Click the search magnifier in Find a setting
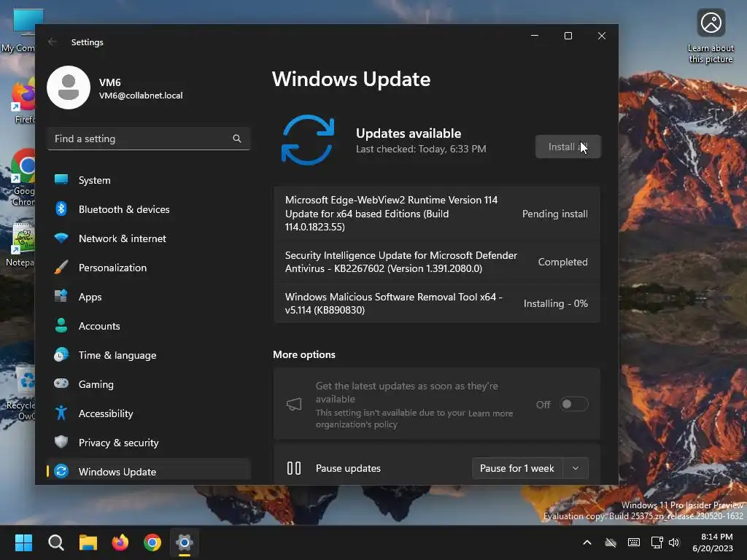Image resolution: width=747 pixels, height=560 pixels. click(x=237, y=139)
